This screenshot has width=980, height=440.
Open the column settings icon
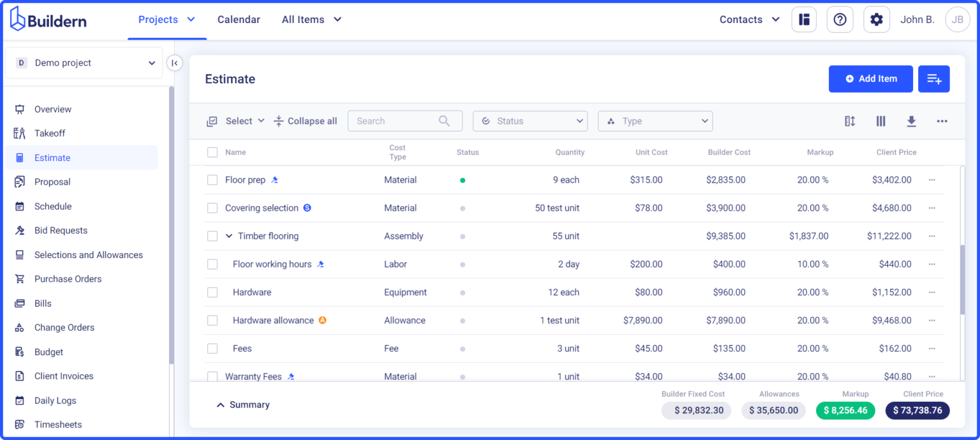click(880, 121)
